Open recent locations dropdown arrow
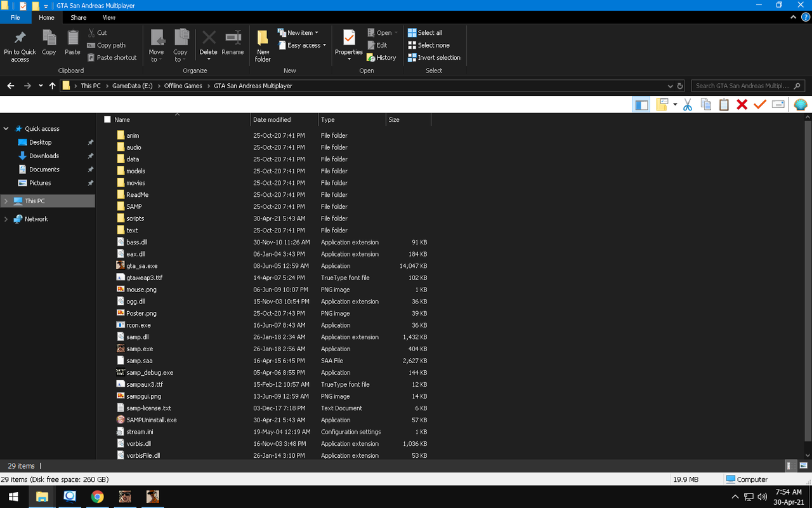Screen dimensions: 812x508 (x=41, y=86)
